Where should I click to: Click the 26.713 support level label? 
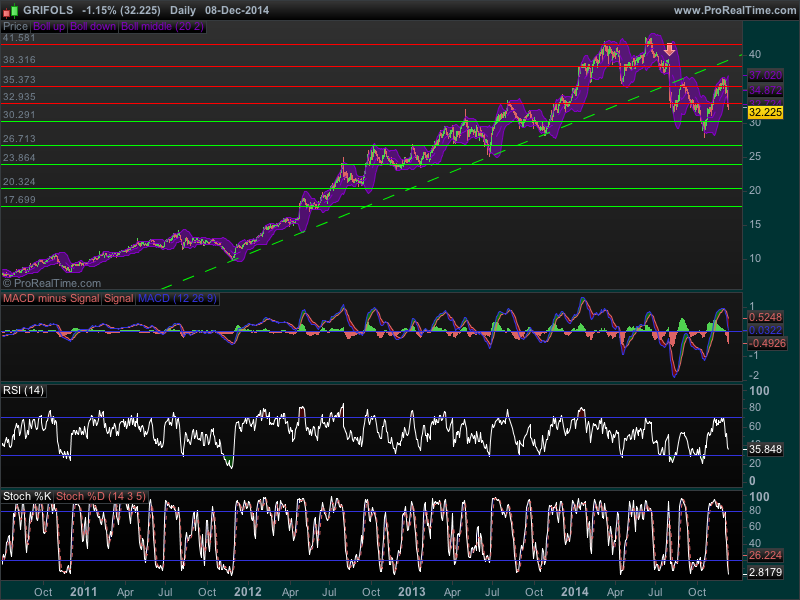coord(19,139)
